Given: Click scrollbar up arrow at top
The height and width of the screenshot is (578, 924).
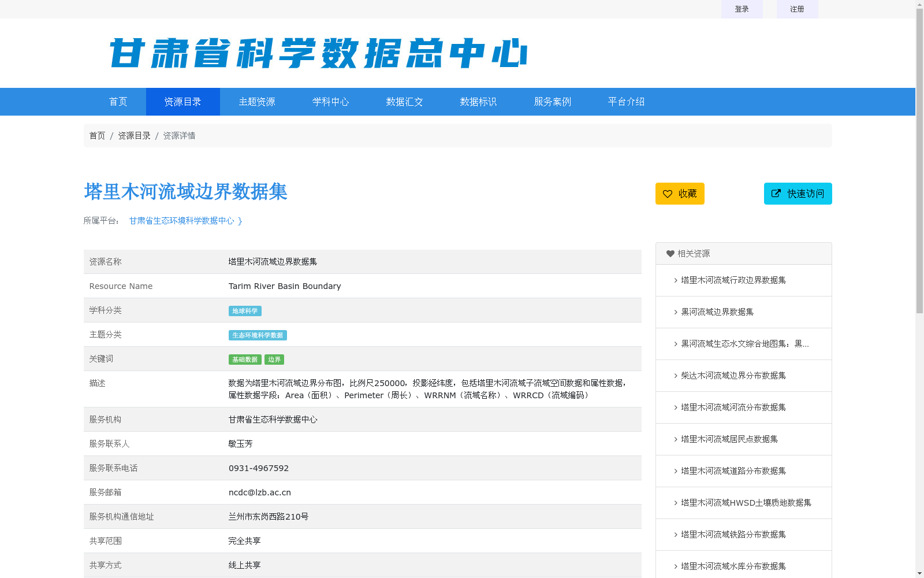Looking at the screenshot, I should pyautogui.click(x=919, y=4).
